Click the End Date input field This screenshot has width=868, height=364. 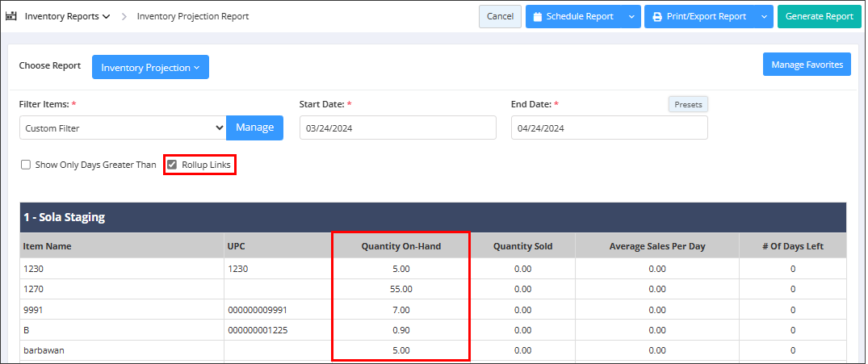point(609,128)
